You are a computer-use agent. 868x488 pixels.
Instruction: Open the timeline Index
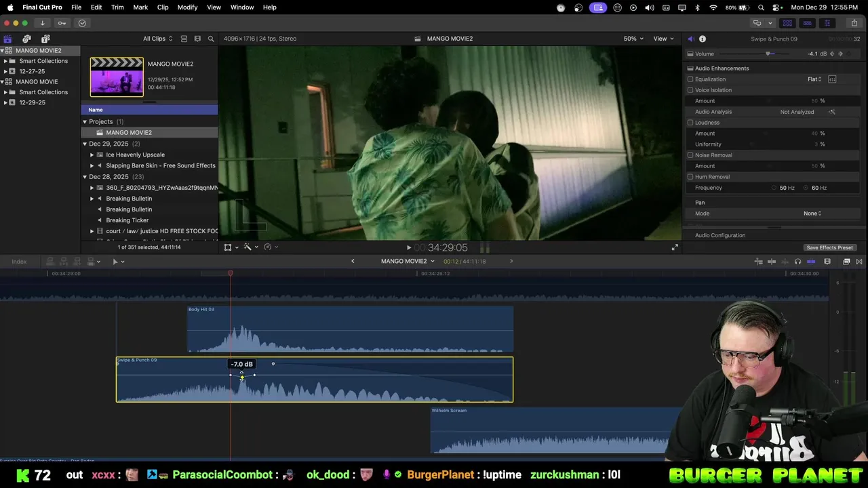pyautogui.click(x=19, y=262)
